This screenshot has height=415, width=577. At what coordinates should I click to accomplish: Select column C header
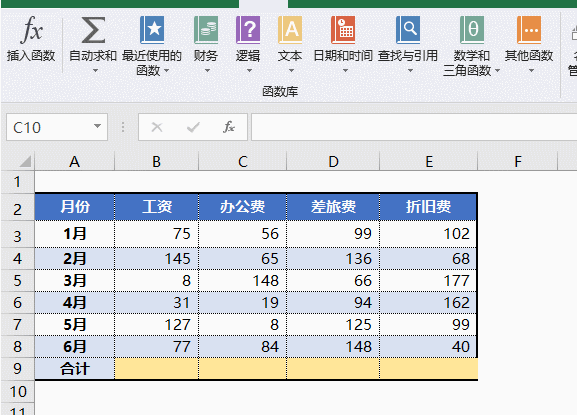coord(243,162)
